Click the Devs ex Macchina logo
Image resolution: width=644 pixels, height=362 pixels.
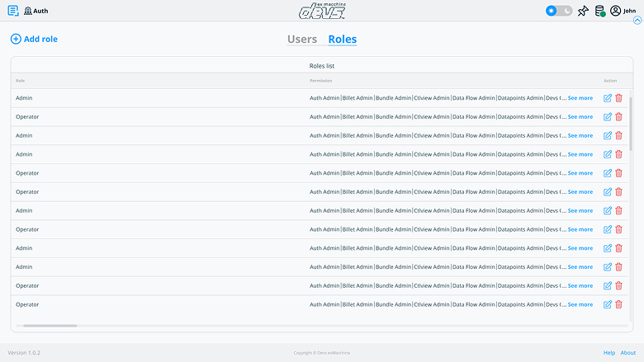coord(322,11)
